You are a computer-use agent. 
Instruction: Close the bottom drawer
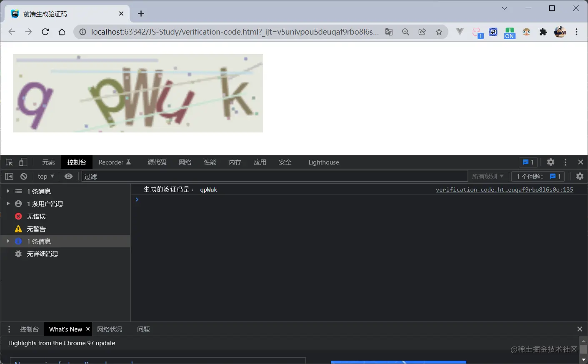[x=580, y=329]
